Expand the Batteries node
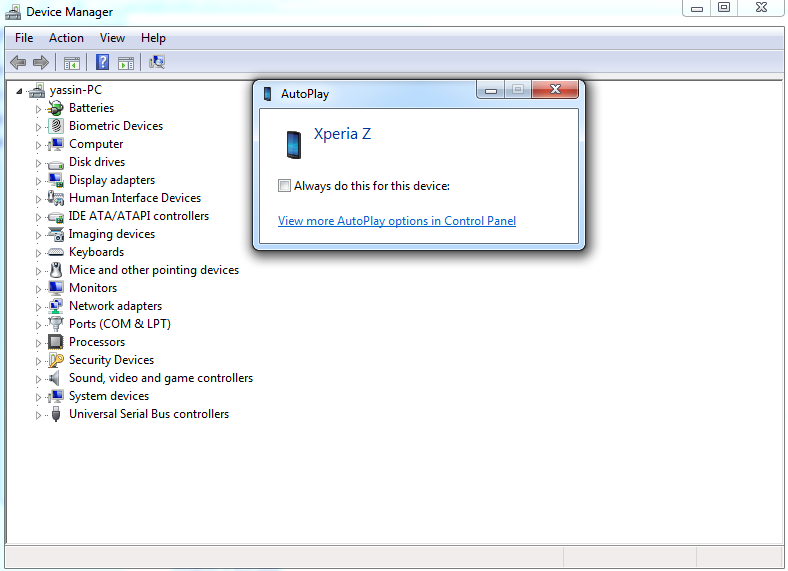The height and width of the screenshot is (571, 788). (38, 109)
